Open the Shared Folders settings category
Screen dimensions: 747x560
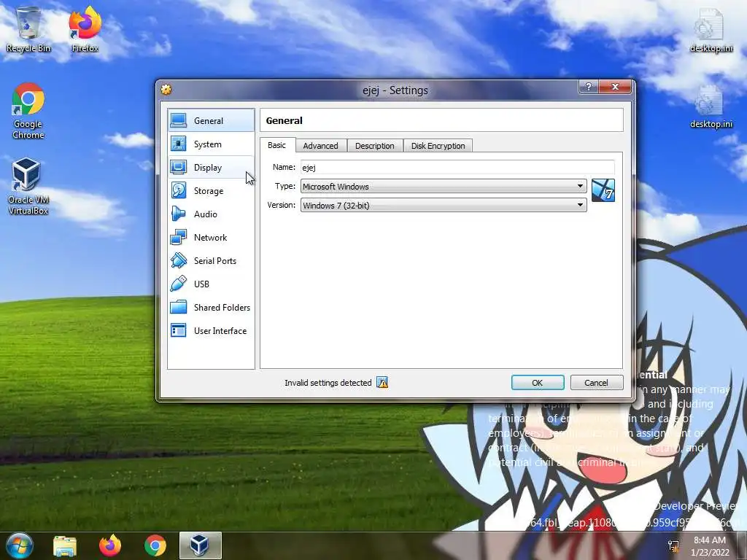coord(211,307)
